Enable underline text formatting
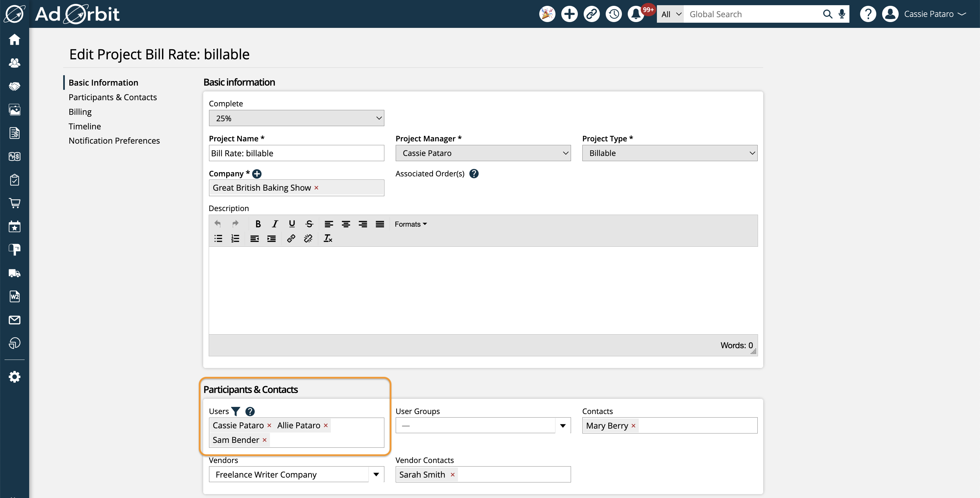Image resolution: width=980 pixels, height=498 pixels. [x=292, y=224]
